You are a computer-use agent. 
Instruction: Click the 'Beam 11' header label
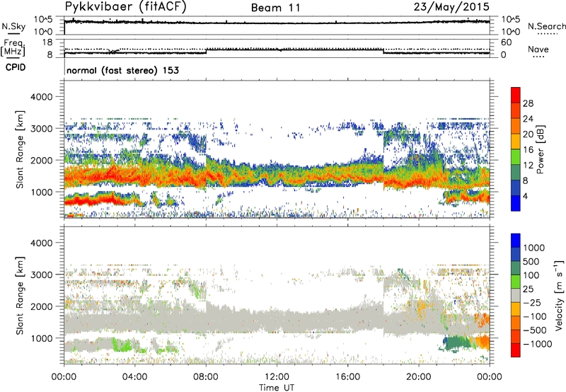point(276,8)
